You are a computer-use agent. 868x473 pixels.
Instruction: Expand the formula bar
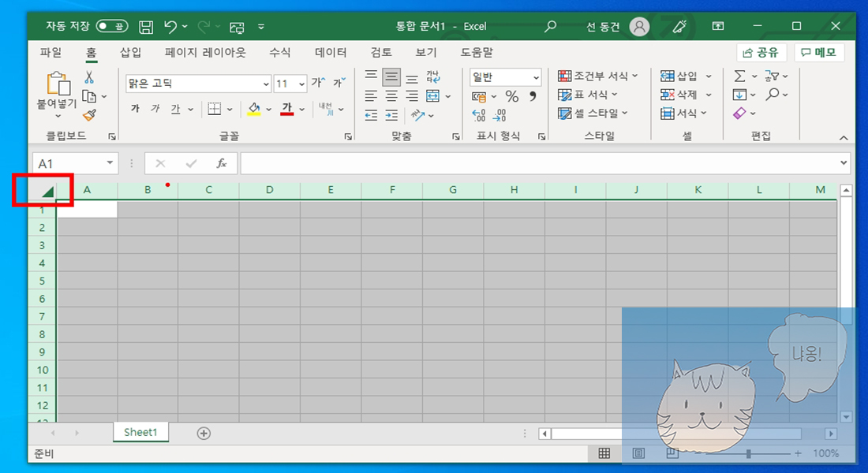pos(844,162)
